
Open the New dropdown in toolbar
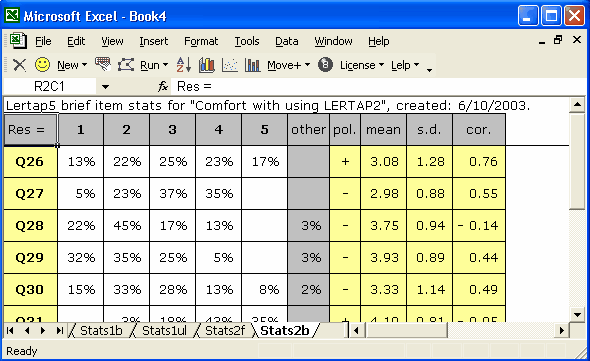click(x=72, y=65)
